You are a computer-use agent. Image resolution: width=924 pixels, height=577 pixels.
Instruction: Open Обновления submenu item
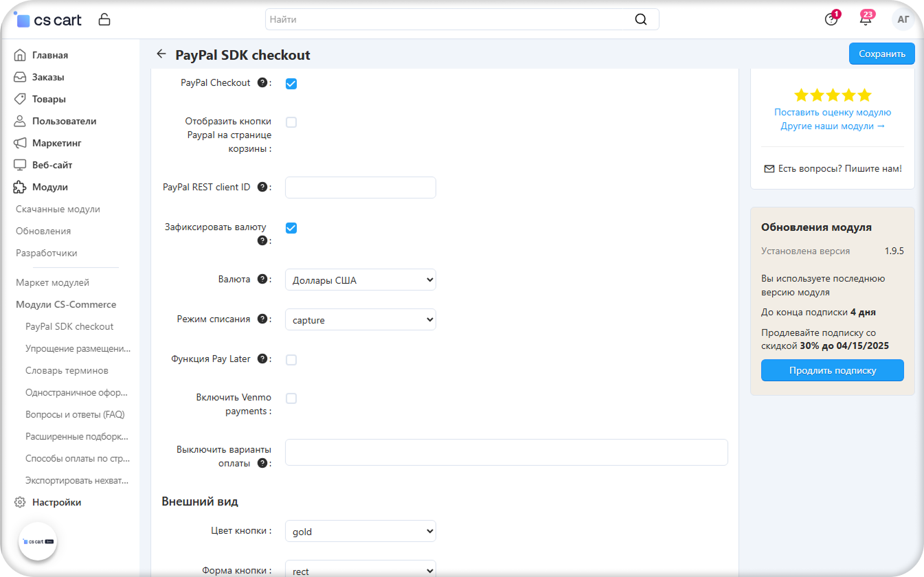[43, 231]
